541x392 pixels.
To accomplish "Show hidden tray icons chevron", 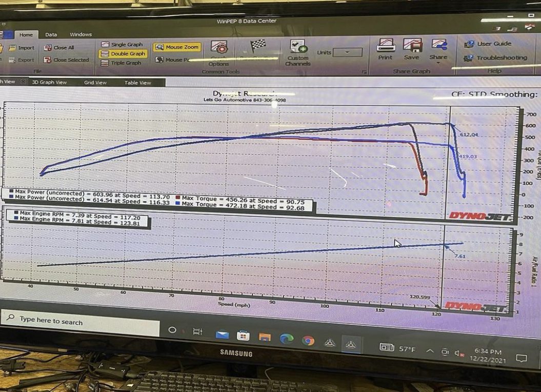I will 430,351.
